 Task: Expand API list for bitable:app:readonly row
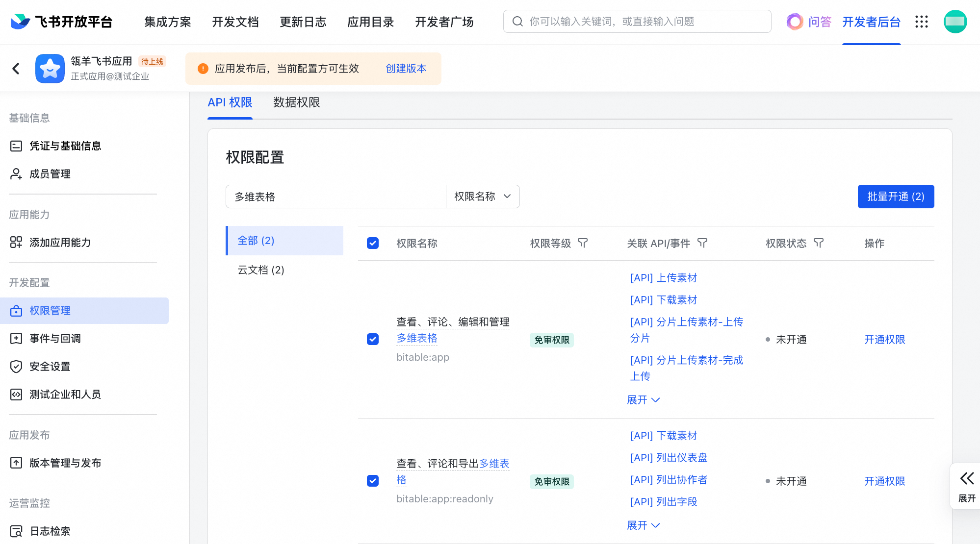click(643, 525)
